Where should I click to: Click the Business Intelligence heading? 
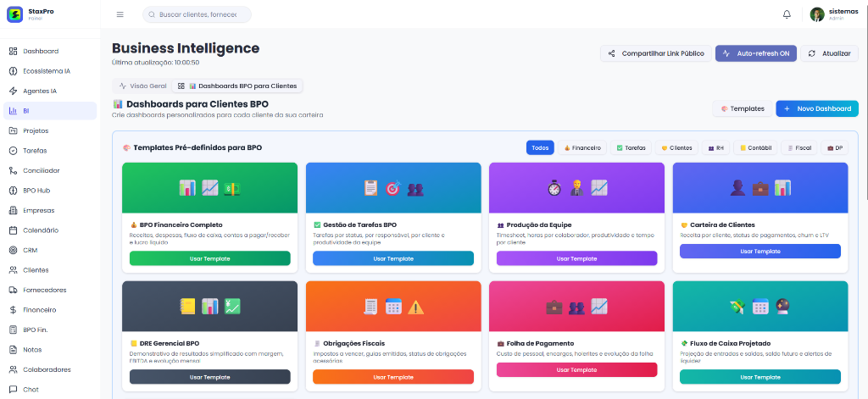[186, 48]
